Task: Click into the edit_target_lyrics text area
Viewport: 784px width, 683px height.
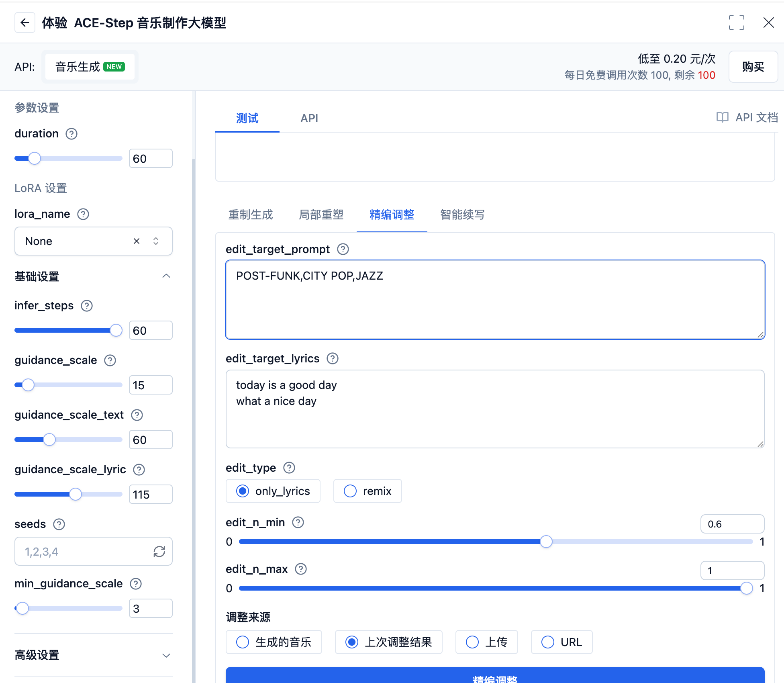Action: [x=495, y=409]
